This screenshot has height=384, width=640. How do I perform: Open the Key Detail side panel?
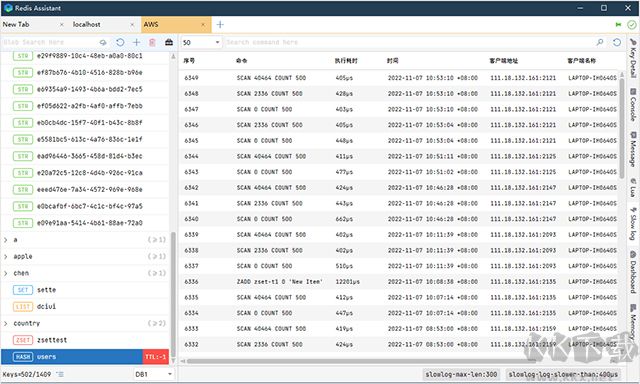(x=633, y=58)
